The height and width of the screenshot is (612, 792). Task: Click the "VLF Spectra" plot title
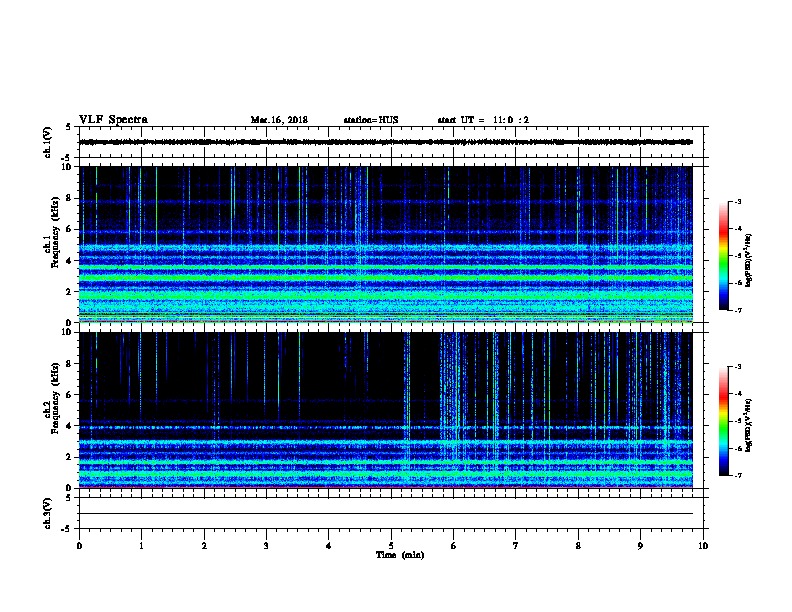click(x=113, y=120)
